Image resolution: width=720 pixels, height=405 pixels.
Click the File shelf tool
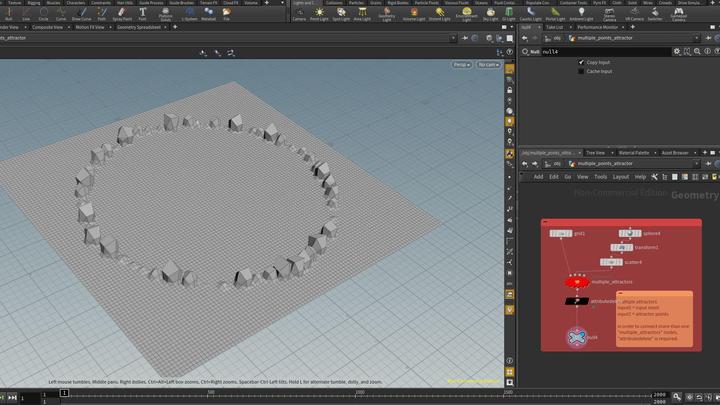tap(226, 14)
